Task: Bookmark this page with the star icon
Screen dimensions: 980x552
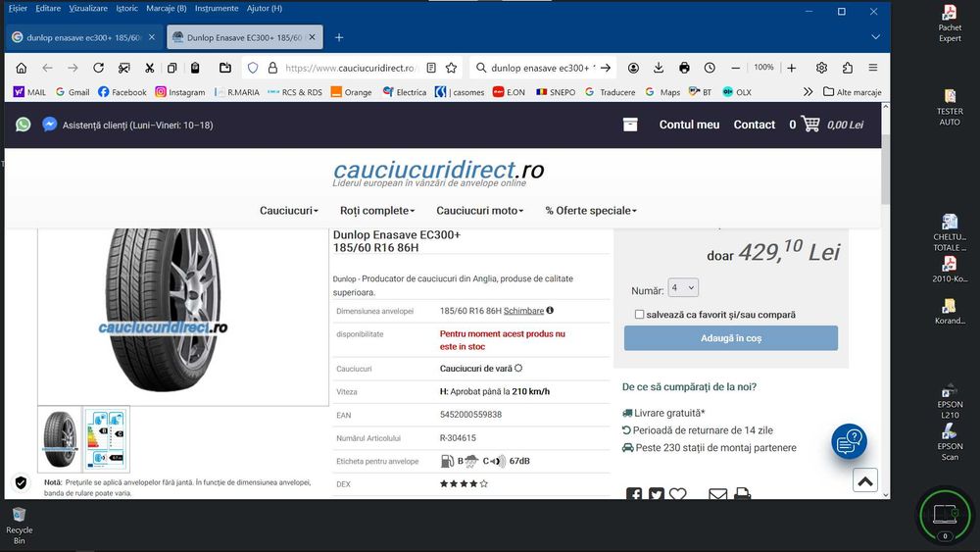Action: tap(451, 68)
